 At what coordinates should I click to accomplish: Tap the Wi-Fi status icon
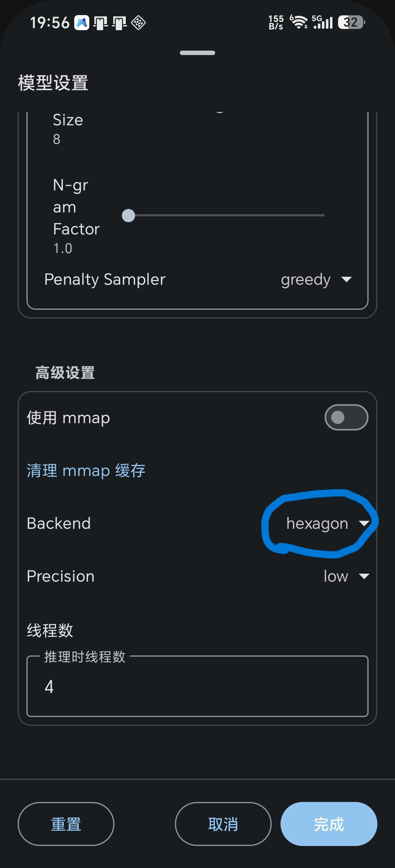click(x=299, y=22)
